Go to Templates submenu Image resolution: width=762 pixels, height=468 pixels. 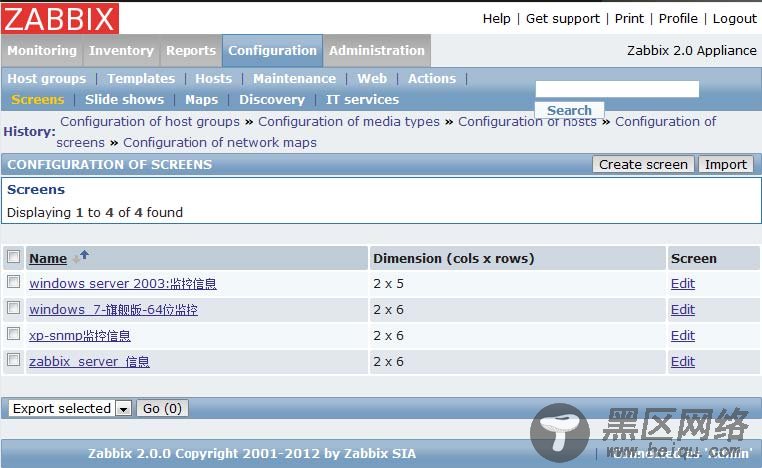point(141,79)
